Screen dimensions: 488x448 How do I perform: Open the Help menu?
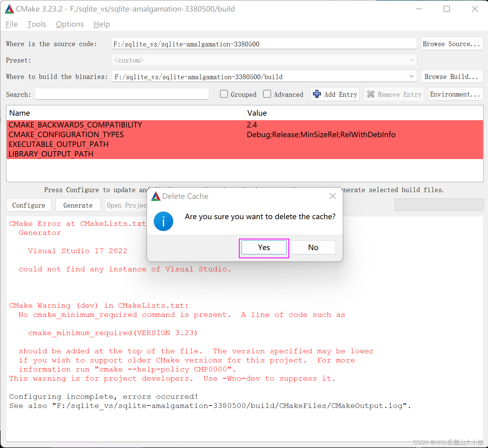pyautogui.click(x=102, y=24)
